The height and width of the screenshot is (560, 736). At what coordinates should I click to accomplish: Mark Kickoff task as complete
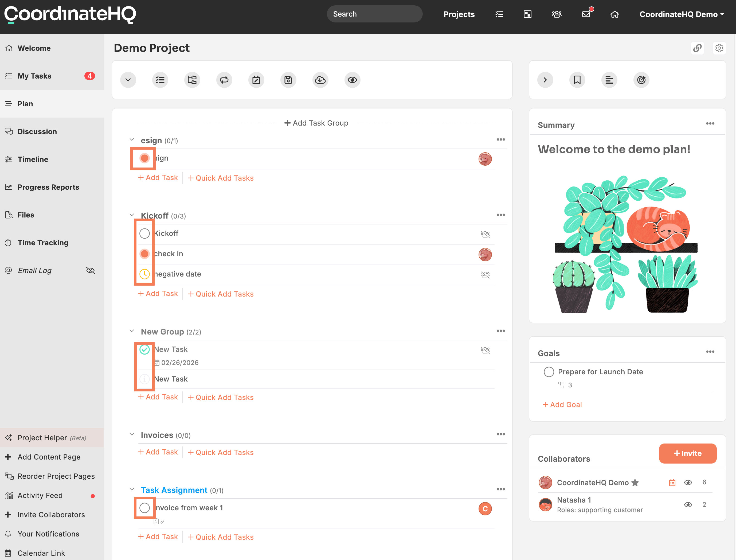(x=144, y=233)
